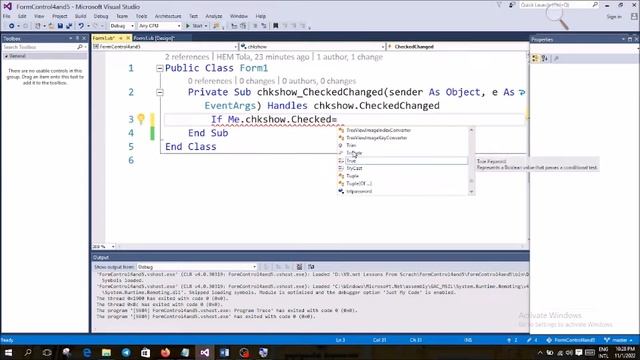This screenshot has width=640, height=360.
Task: Click the Uncomment Lines toolbar icon
Action: click(x=264, y=26)
